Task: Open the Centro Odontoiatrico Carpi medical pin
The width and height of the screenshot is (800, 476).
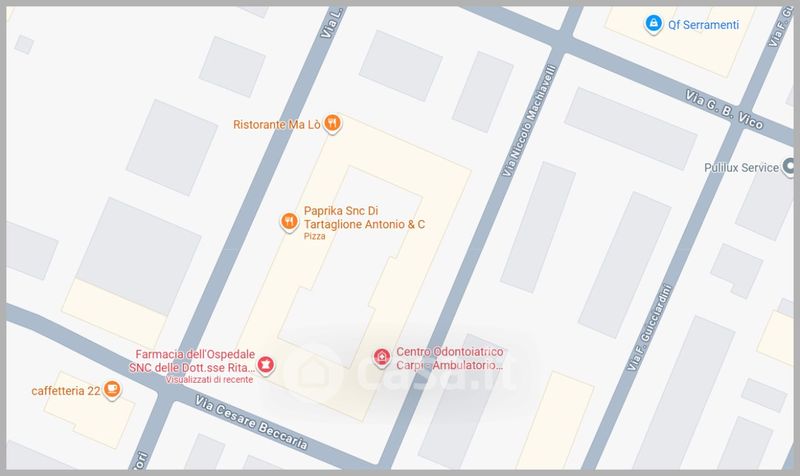Action: (x=382, y=358)
